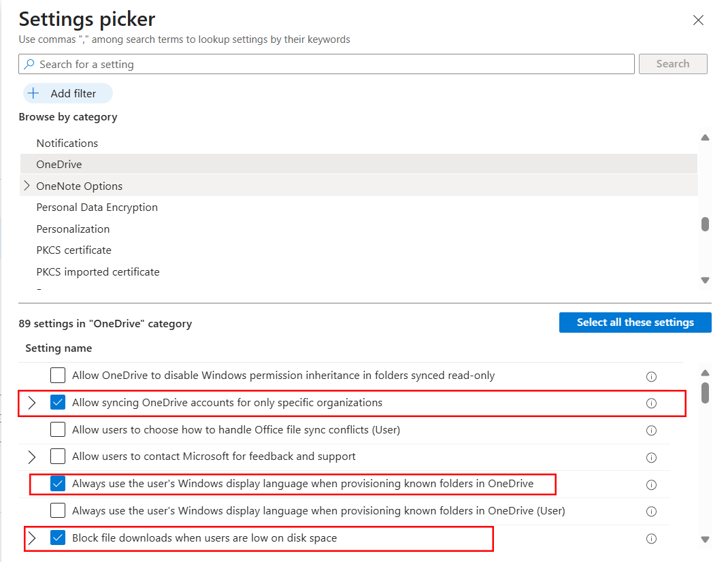Select the PKCS imported certificate category
The width and height of the screenshot is (728, 562).
pos(98,271)
